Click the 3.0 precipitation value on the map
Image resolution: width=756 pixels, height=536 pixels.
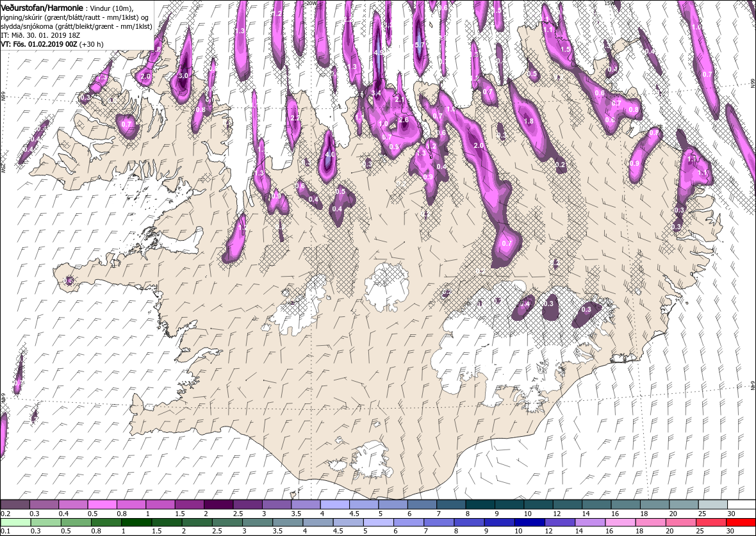point(183,76)
